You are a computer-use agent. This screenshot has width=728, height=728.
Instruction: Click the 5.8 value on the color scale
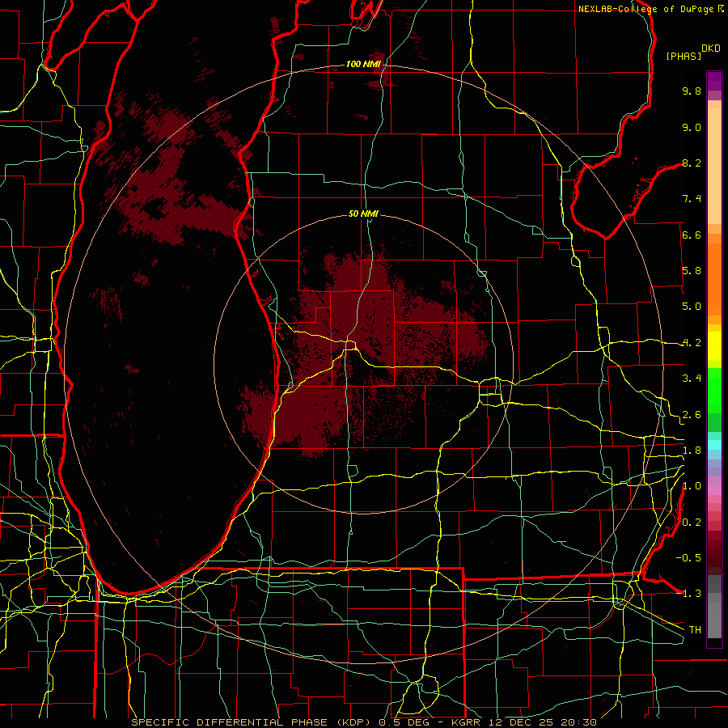692,271
